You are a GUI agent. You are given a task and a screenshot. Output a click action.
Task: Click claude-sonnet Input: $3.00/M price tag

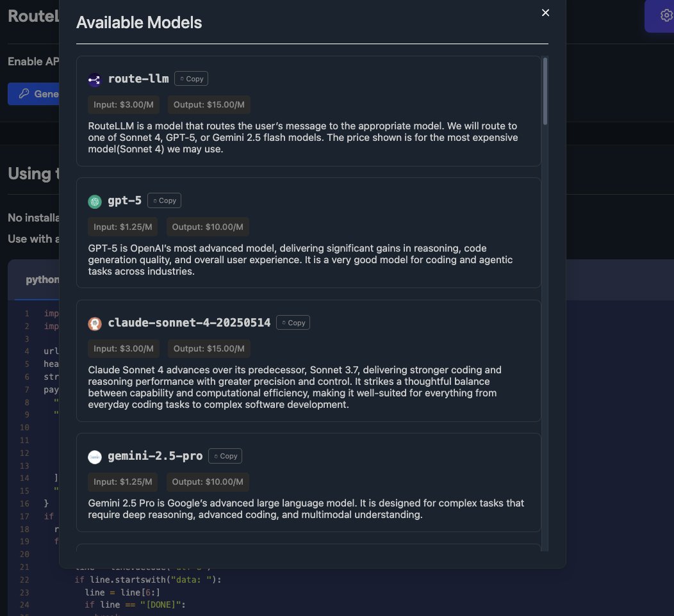pos(124,349)
